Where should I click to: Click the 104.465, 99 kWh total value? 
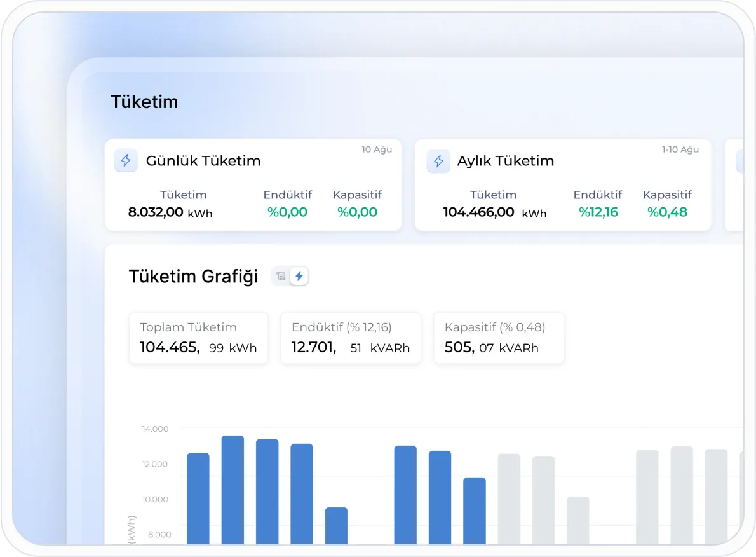(x=198, y=348)
